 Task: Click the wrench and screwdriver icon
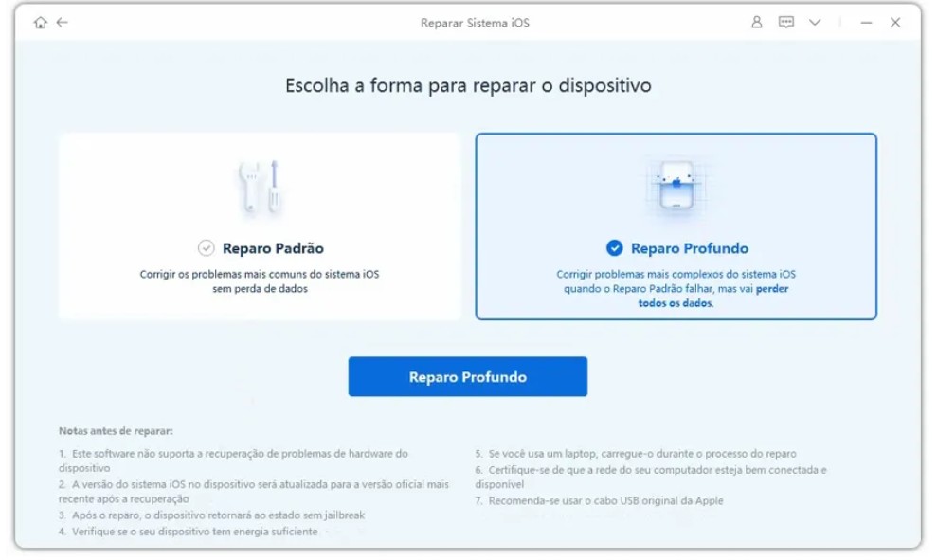tap(259, 189)
